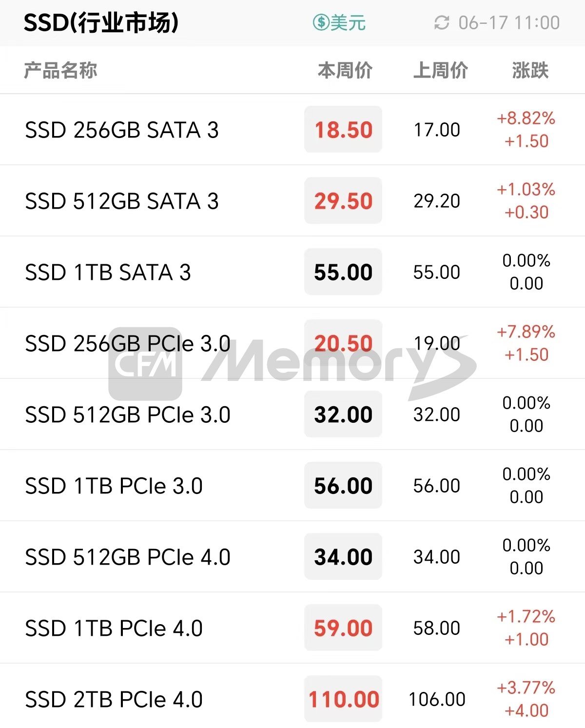Select SSD 1TB PCIe 3.0 product
Viewport: 585px width, 728px height.
click(114, 486)
